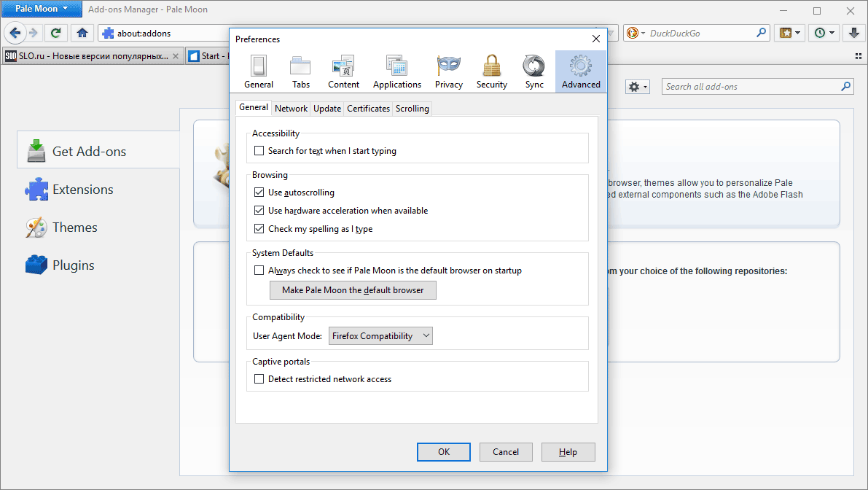Enable Detect restricted network access
Image resolution: width=868 pixels, height=490 pixels.
[x=259, y=379]
